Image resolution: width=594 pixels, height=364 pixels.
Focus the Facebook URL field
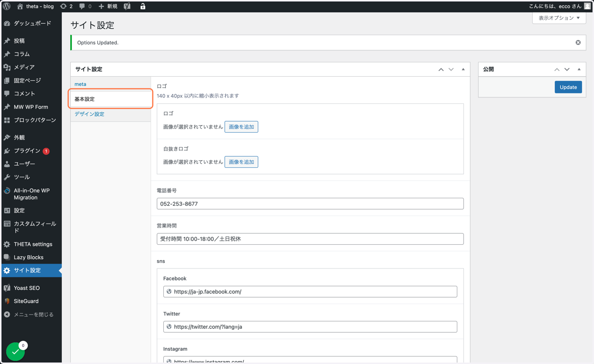click(x=310, y=292)
